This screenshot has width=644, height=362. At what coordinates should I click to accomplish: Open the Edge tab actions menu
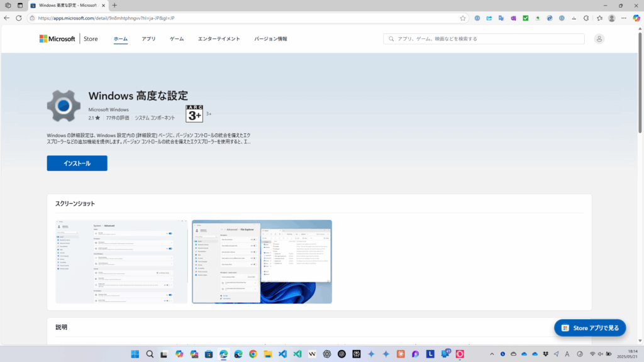20,5
